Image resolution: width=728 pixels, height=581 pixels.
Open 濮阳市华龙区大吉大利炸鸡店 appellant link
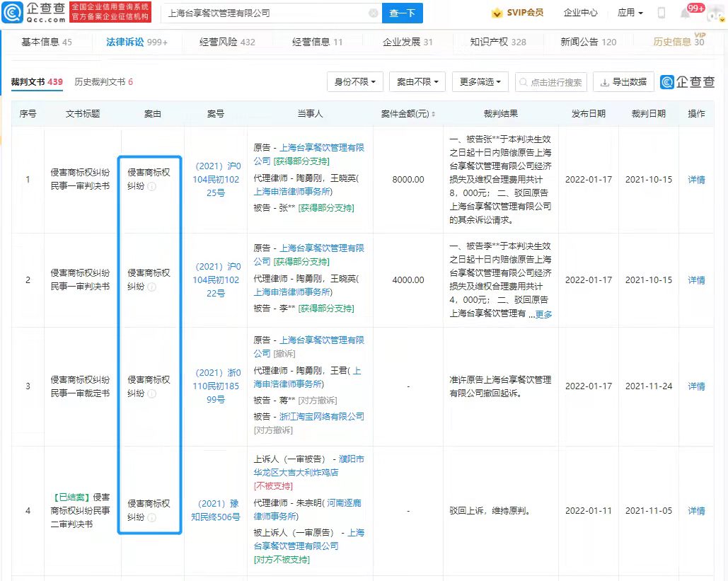308,466
